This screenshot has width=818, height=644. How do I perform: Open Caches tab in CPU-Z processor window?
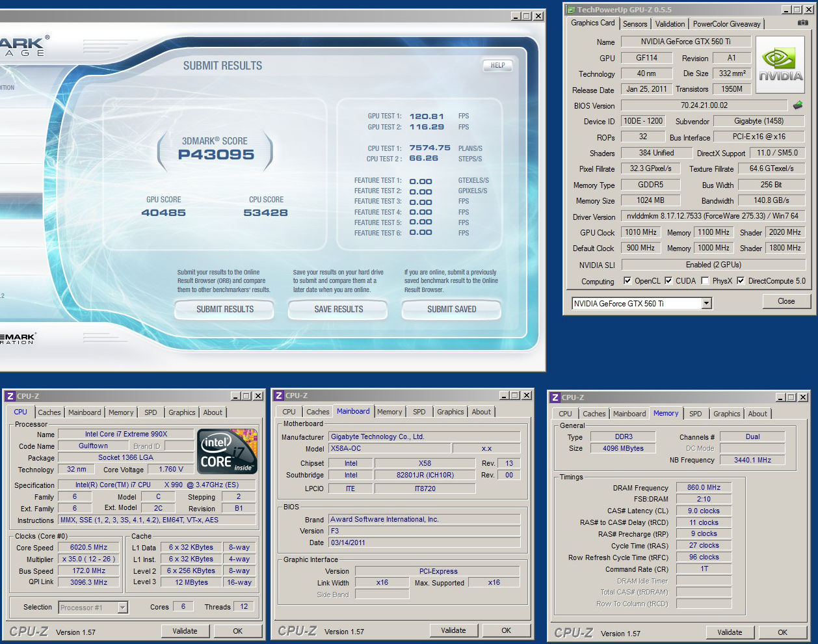49,412
